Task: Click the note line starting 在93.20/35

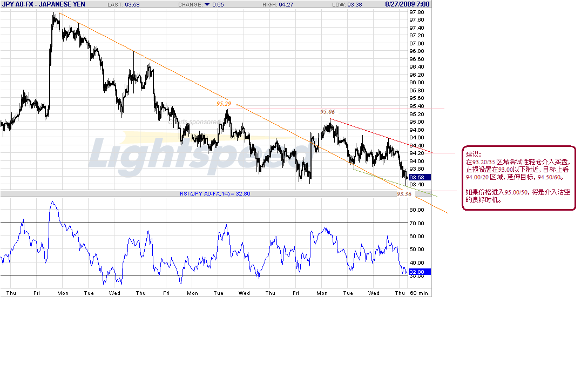Action: click(x=518, y=162)
